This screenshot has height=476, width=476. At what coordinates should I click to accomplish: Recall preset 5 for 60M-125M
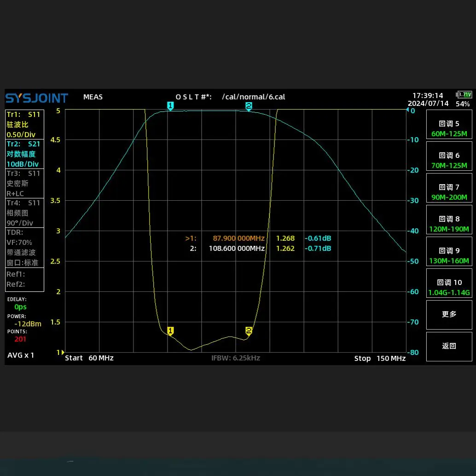click(449, 128)
